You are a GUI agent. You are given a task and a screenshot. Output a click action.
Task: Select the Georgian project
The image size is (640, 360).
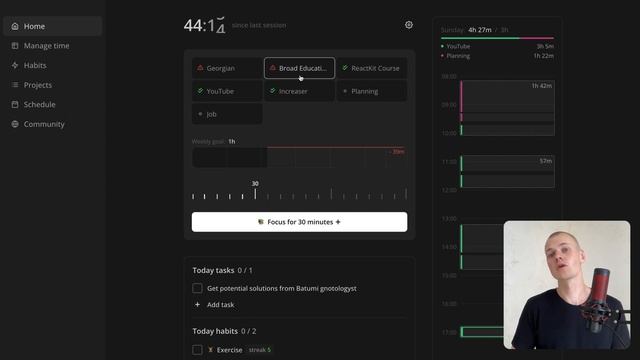pyautogui.click(x=227, y=68)
